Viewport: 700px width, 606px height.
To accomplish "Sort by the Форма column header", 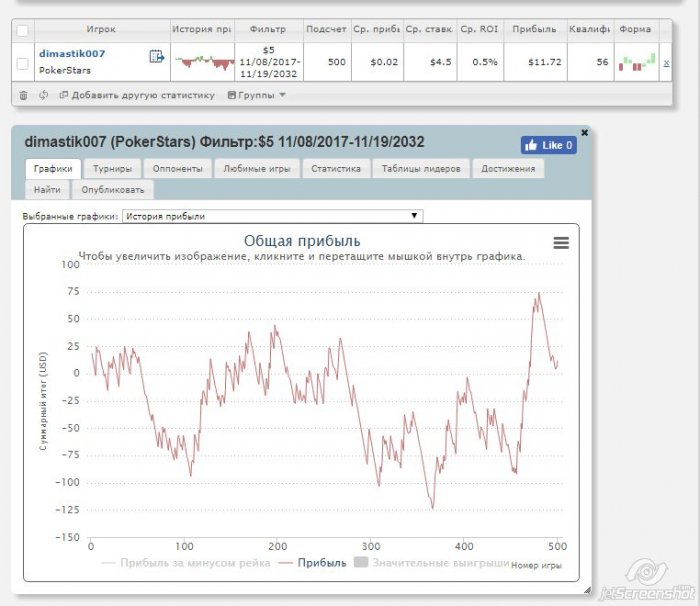I will point(635,29).
